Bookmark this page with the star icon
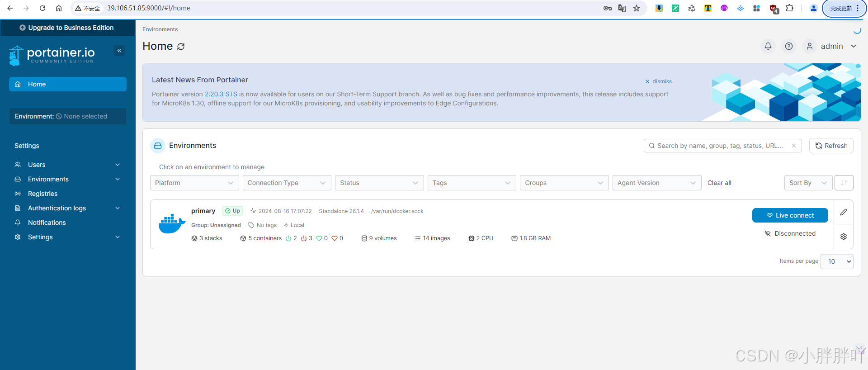This screenshot has height=370, width=868. pyautogui.click(x=637, y=8)
